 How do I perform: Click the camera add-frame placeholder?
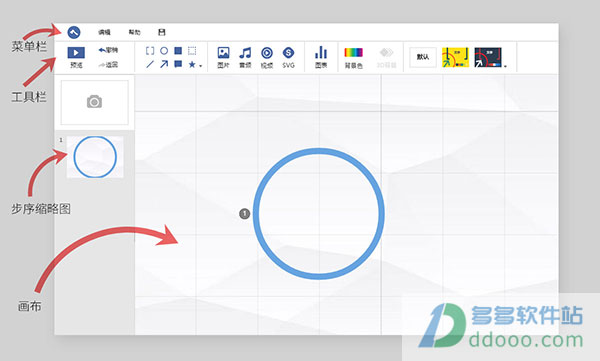pyautogui.click(x=95, y=102)
